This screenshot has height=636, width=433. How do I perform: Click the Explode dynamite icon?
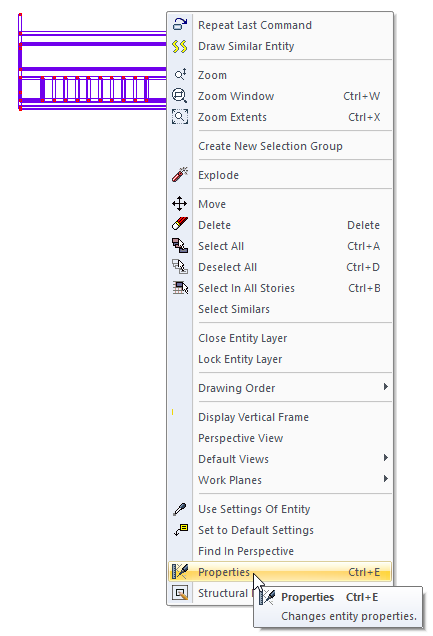pos(180,175)
